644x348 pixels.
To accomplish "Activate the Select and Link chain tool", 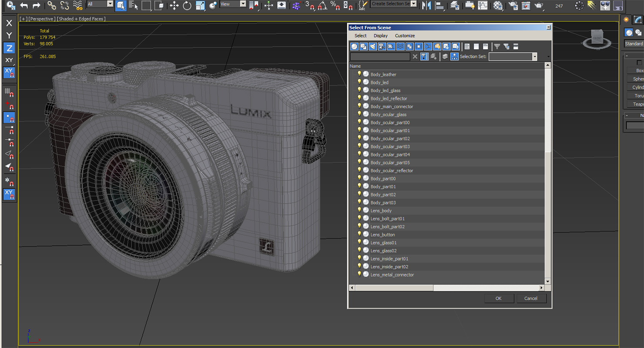I will pyautogui.click(x=52, y=5).
